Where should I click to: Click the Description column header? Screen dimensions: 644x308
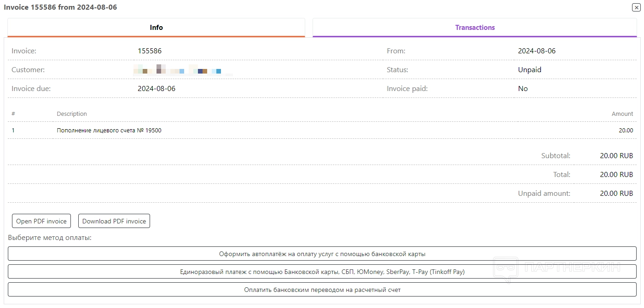[72, 114]
